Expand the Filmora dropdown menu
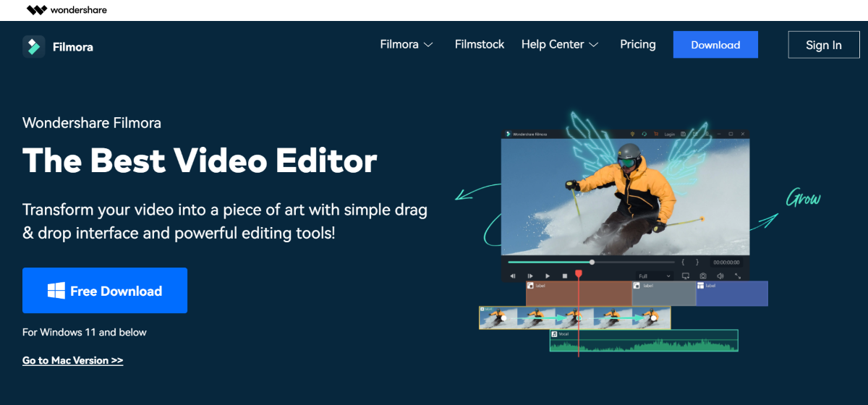 (407, 44)
